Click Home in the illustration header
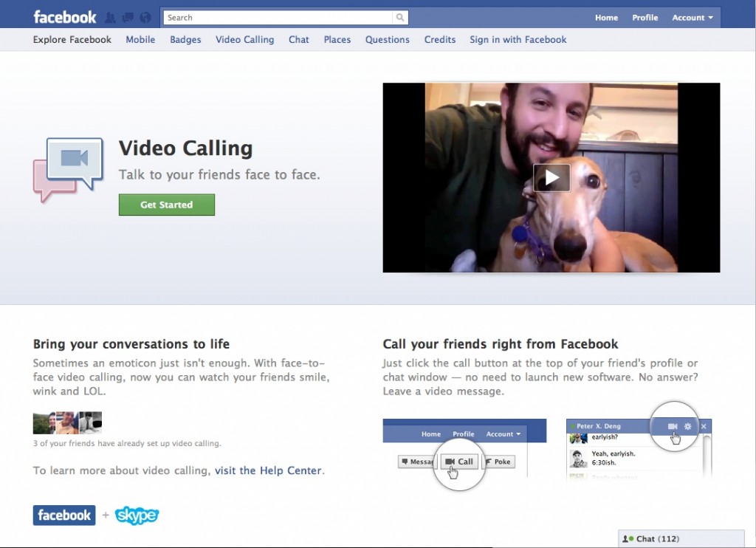 [431, 434]
